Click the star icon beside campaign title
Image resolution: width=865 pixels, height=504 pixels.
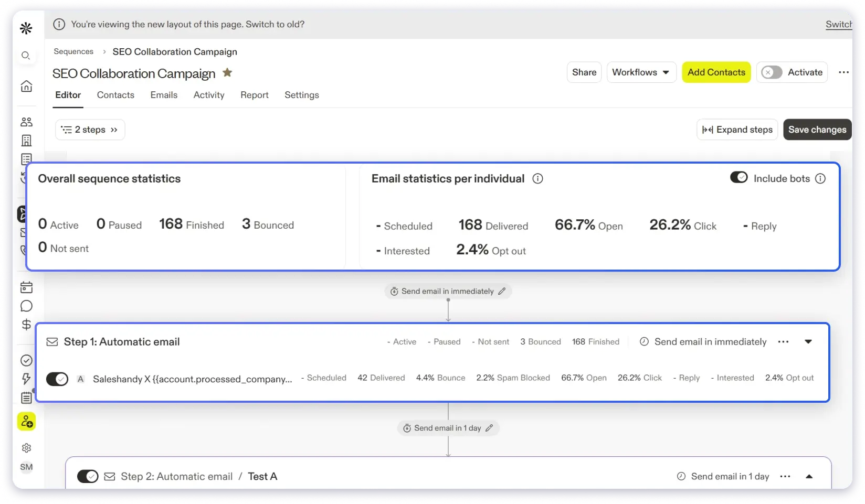tap(227, 73)
